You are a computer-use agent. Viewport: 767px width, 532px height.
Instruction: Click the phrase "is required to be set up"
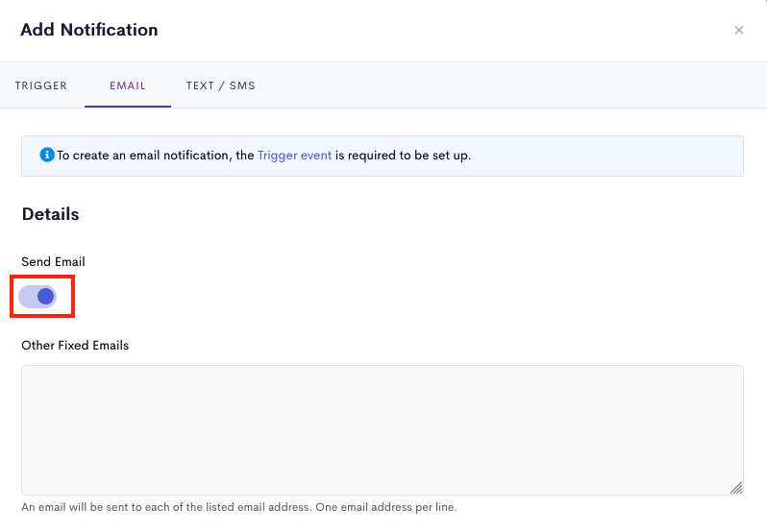click(x=401, y=156)
